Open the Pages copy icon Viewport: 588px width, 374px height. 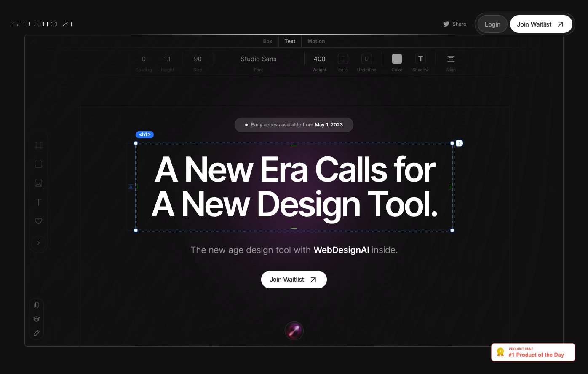coord(37,305)
